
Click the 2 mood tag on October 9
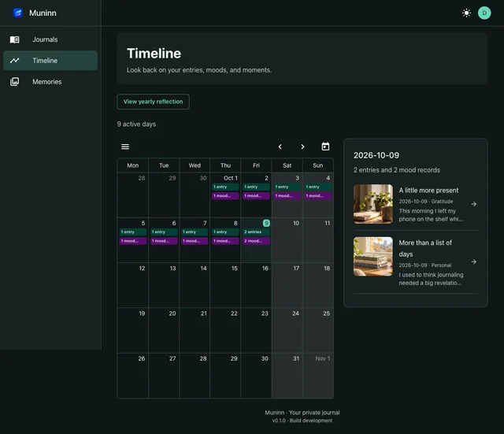point(256,241)
